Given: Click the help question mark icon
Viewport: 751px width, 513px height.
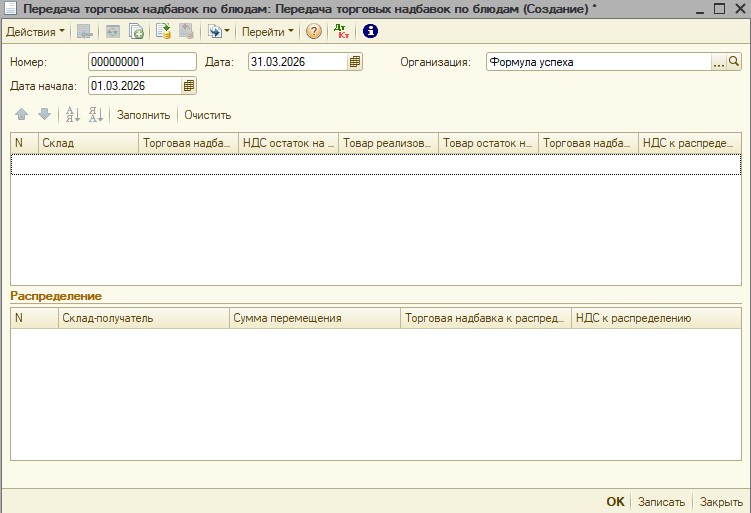Looking at the screenshot, I should (x=314, y=31).
